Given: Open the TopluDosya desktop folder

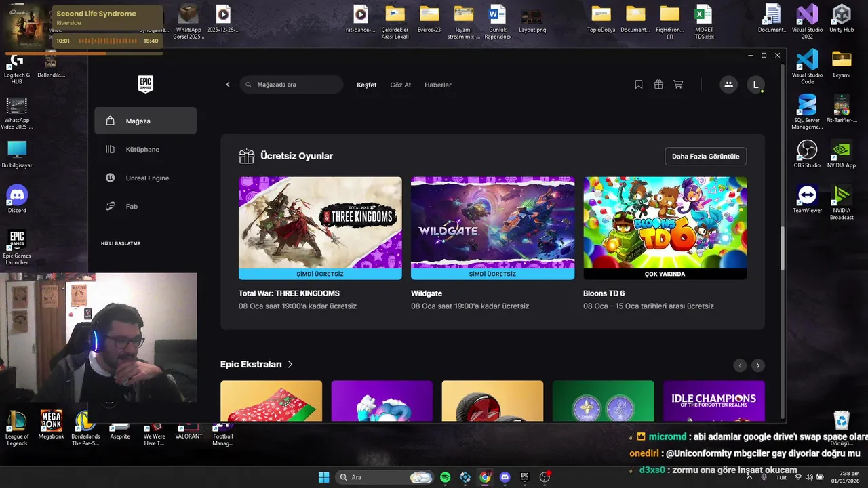Looking at the screenshot, I should [x=601, y=19].
